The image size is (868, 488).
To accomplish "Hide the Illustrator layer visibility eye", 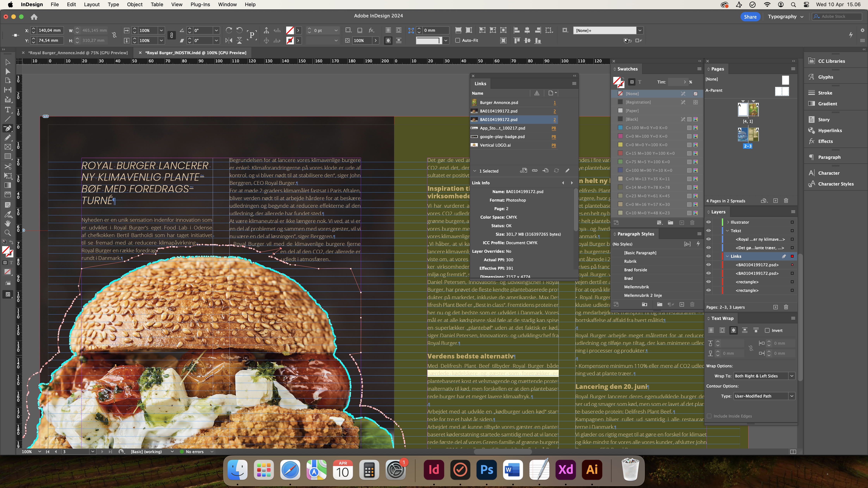I will [x=709, y=222].
